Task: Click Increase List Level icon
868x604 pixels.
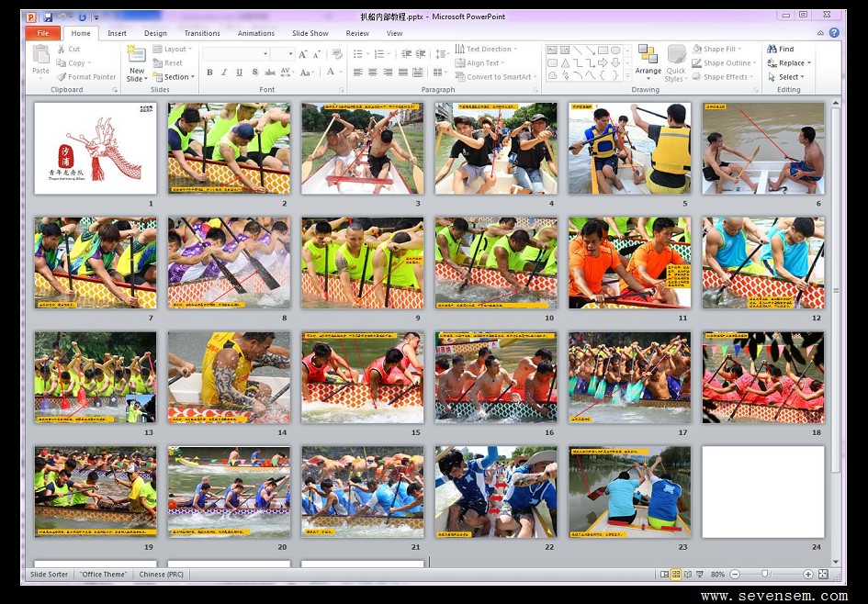Action: pyautogui.click(x=422, y=53)
